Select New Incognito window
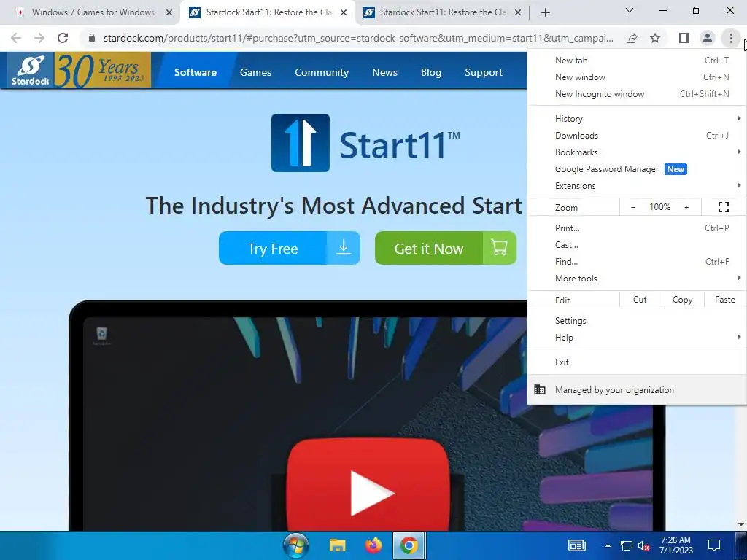The width and height of the screenshot is (747, 560). (637, 94)
